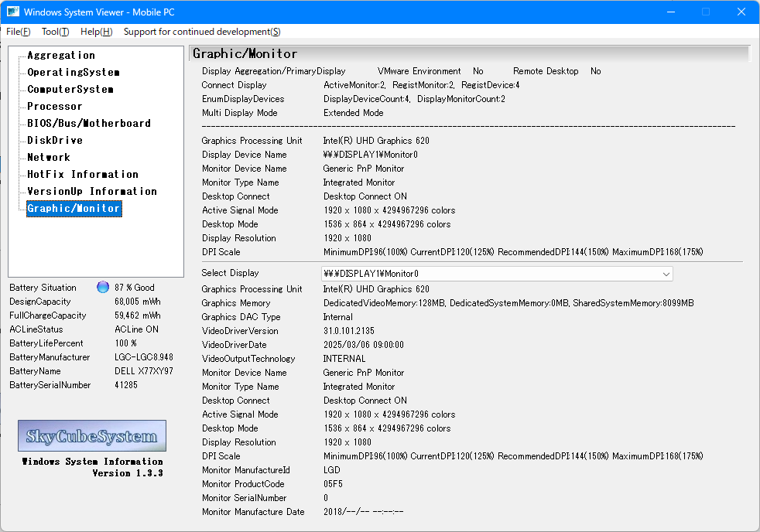Select Network in the sidebar tree
The image size is (760, 532).
49,158
